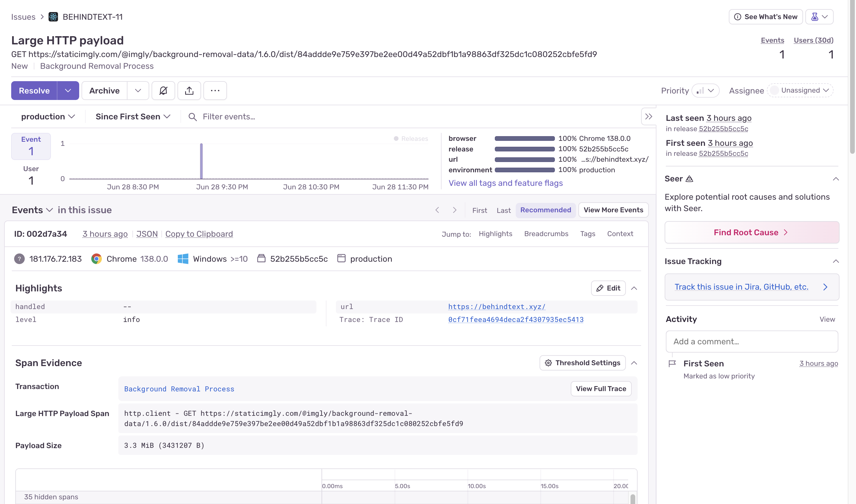
Task: Focus the Add a comment field
Action: coord(752,341)
